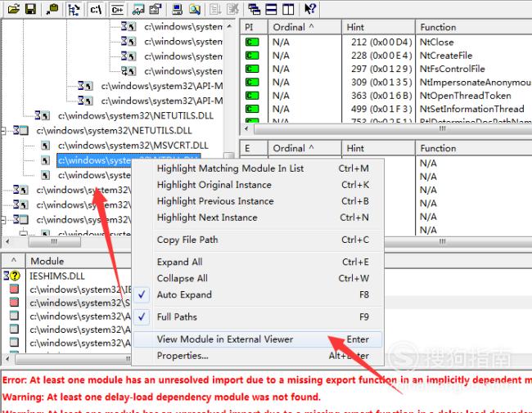
Task: Open Properties via the toolbar icon
Action: click(x=156, y=9)
